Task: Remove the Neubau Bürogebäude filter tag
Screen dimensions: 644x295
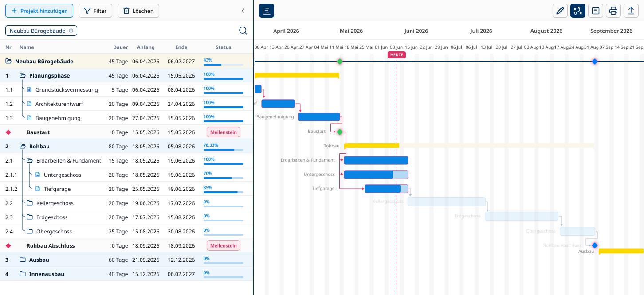Action: click(x=71, y=31)
